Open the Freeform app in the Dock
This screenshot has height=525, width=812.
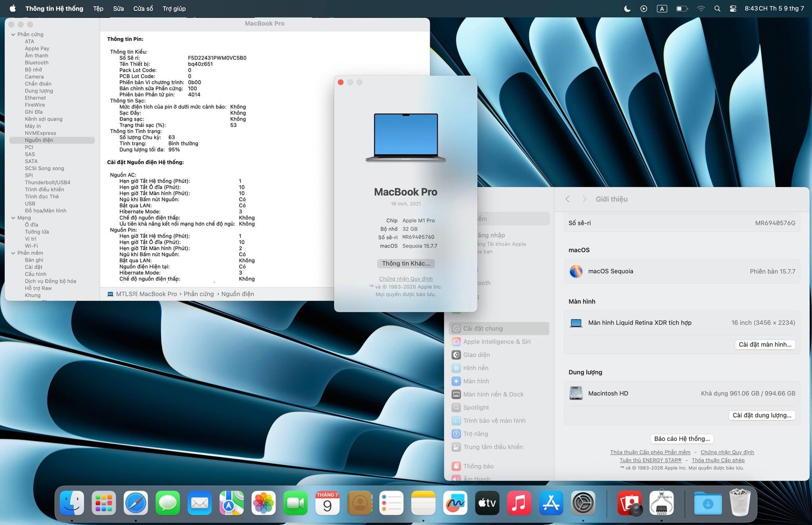point(455,503)
